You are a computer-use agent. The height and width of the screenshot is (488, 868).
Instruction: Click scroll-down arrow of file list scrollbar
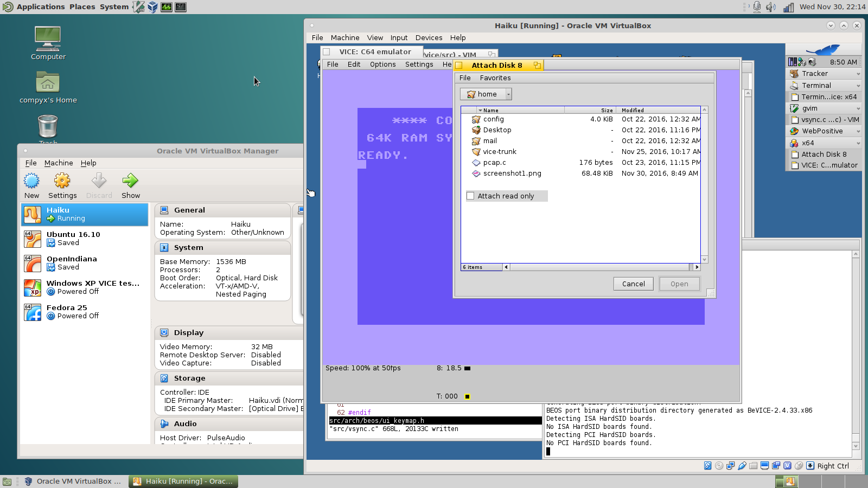click(x=704, y=260)
